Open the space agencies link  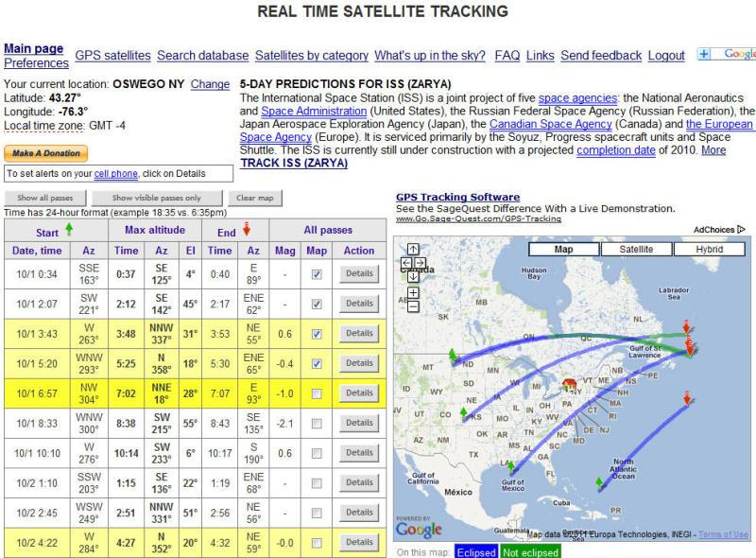(x=577, y=98)
